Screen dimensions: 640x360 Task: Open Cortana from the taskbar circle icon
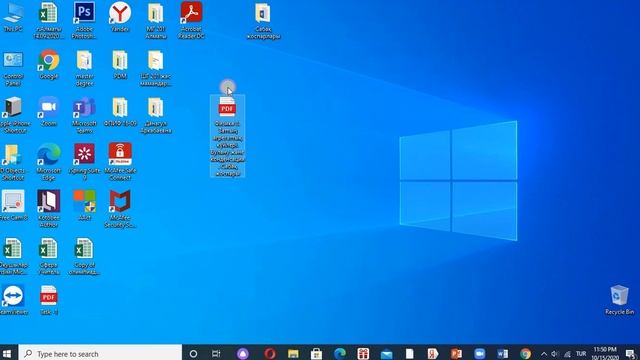click(193, 353)
